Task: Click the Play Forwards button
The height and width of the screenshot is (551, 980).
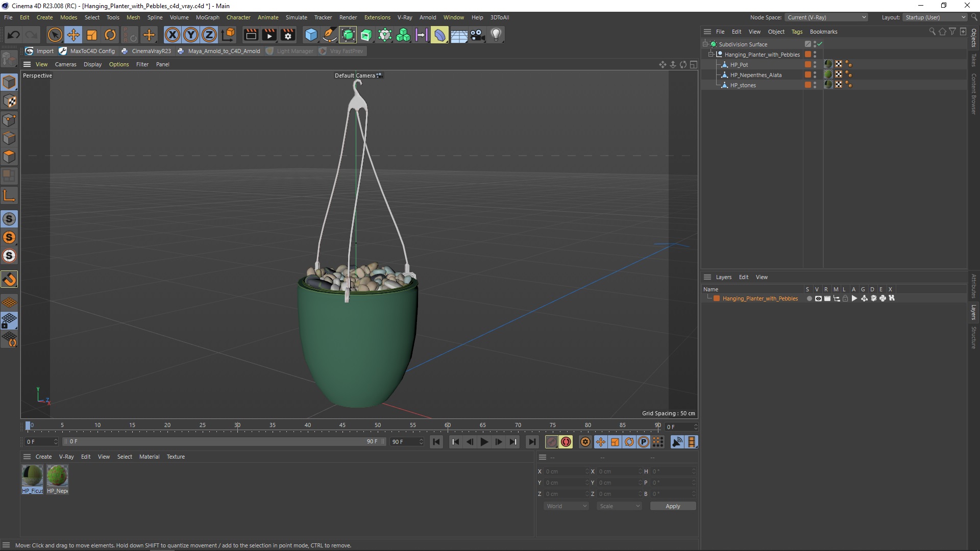Action: [x=484, y=442]
